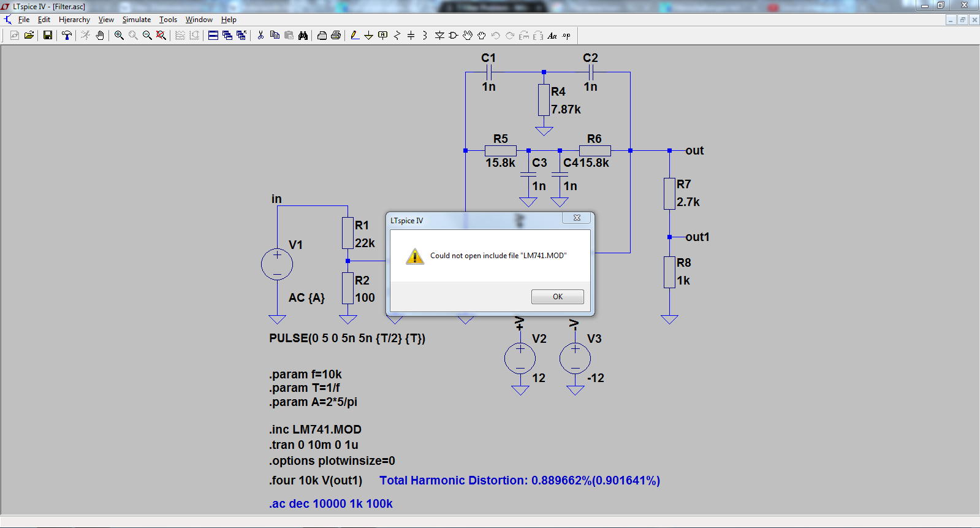Click the Redo arrow icon
980x528 pixels.
[510, 36]
